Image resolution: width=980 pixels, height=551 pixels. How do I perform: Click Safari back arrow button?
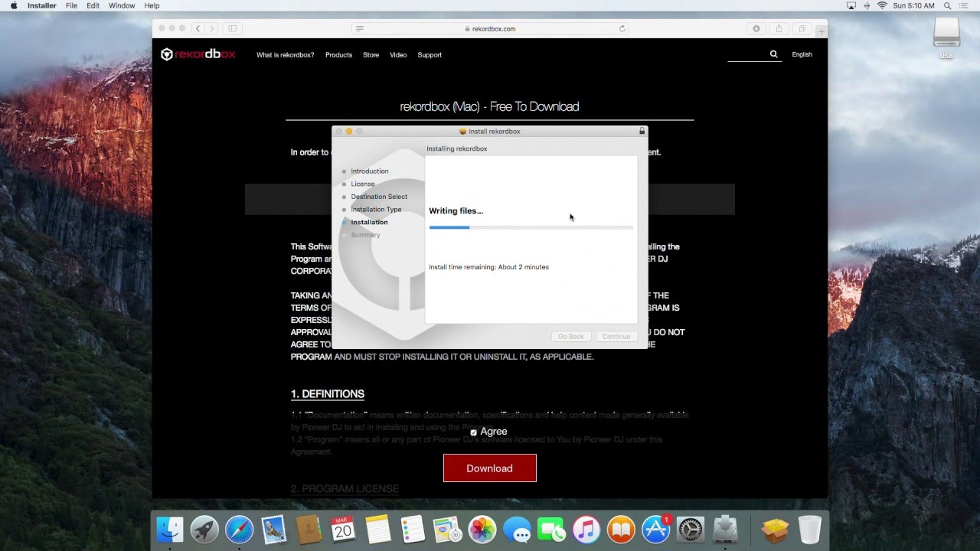pos(198,28)
